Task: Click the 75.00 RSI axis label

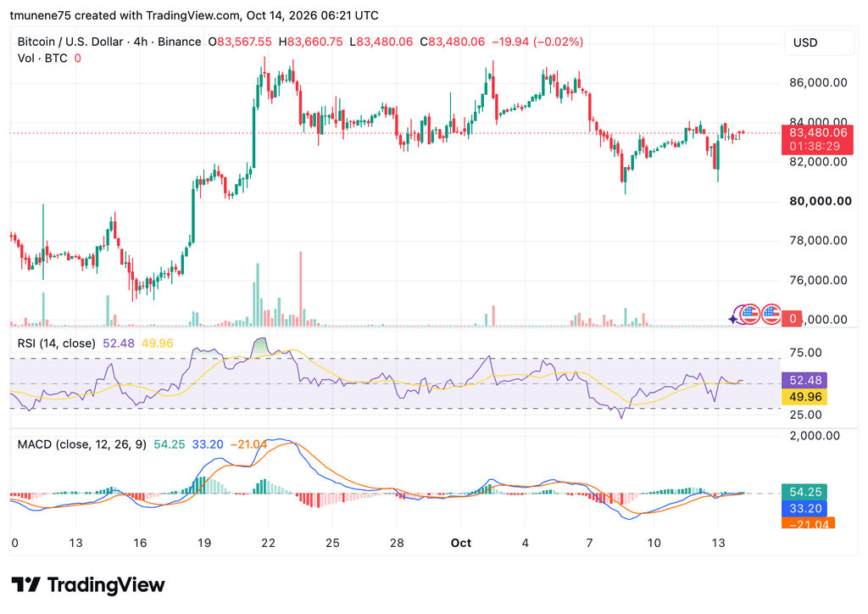Action: pos(805,353)
